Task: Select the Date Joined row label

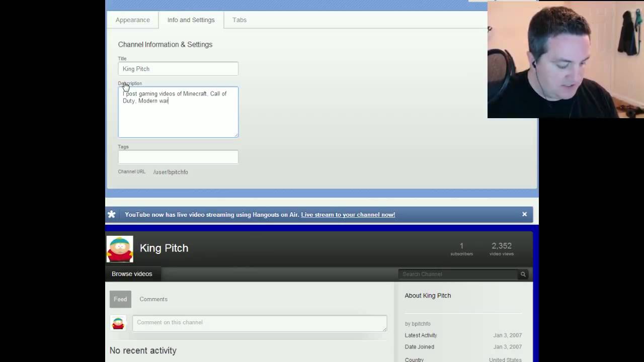Action: pos(420,347)
